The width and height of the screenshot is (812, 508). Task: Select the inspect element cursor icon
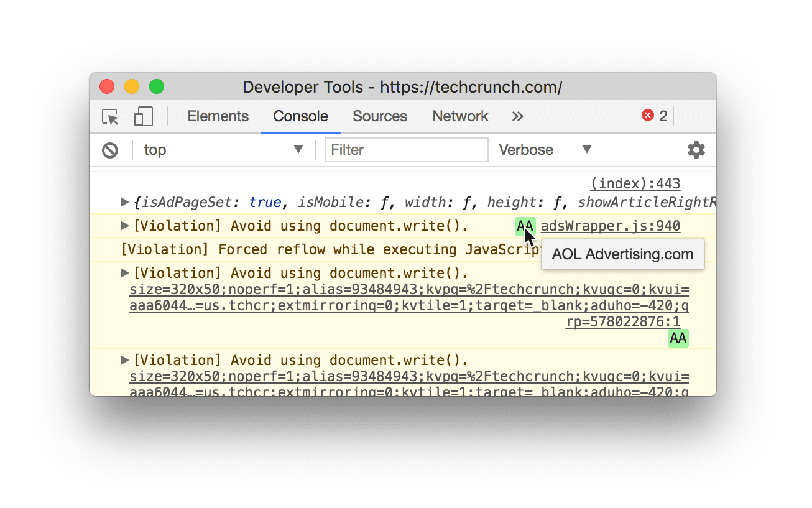[x=109, y=117]
